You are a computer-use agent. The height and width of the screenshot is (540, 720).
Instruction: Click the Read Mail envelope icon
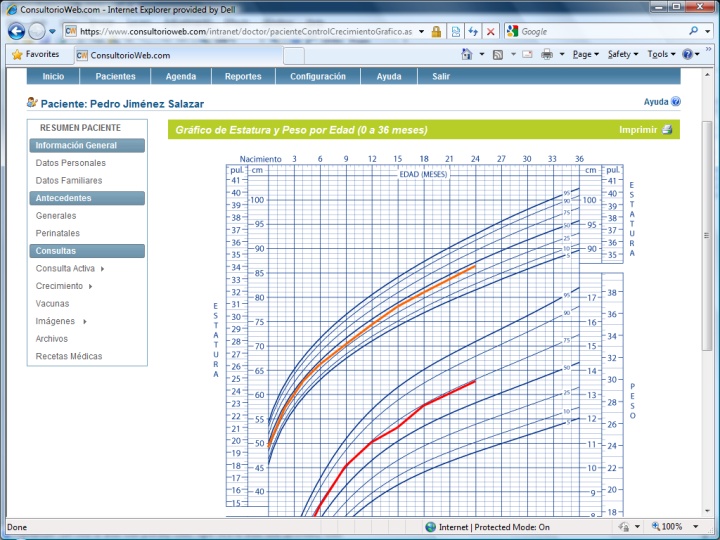pyautogui.click(x=527, y=55)
